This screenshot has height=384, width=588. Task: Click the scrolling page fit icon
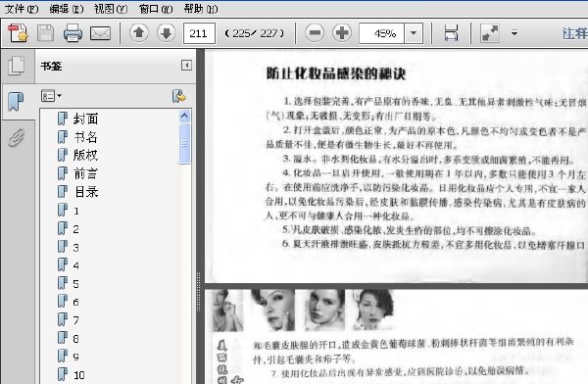451,33
